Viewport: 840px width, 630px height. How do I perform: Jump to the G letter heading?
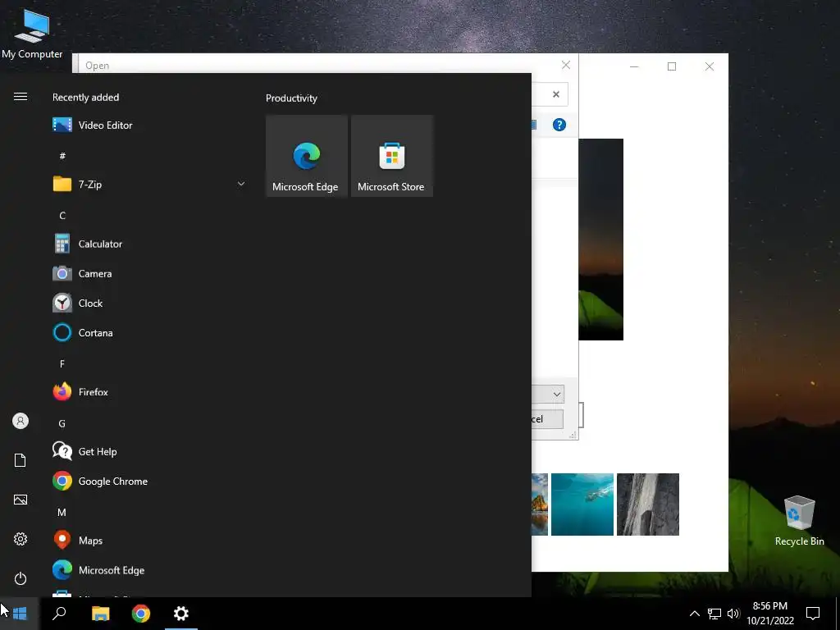tap(62, 423)
